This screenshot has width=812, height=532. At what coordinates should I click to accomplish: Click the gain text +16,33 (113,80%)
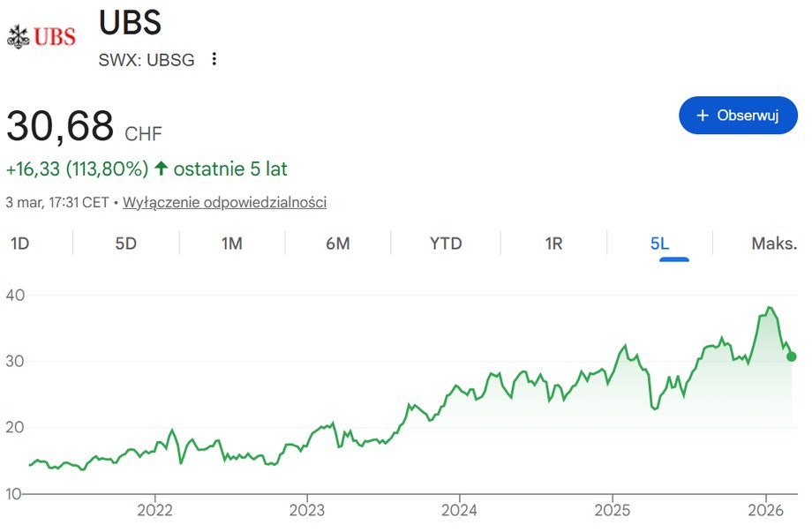[x=77, y=169]
